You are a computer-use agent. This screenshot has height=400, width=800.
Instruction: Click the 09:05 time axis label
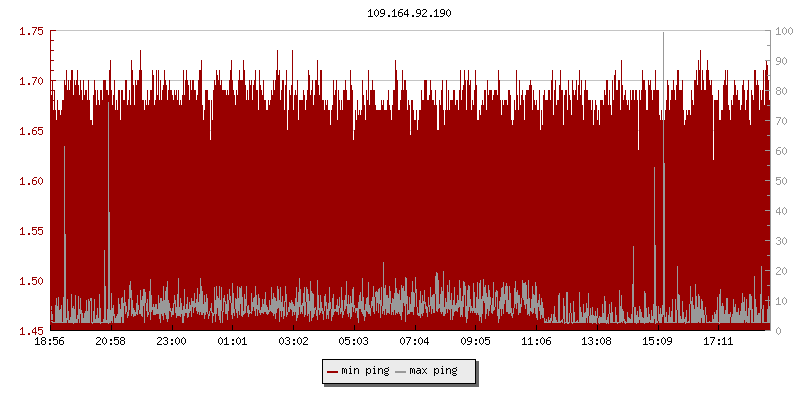point(475,342)
